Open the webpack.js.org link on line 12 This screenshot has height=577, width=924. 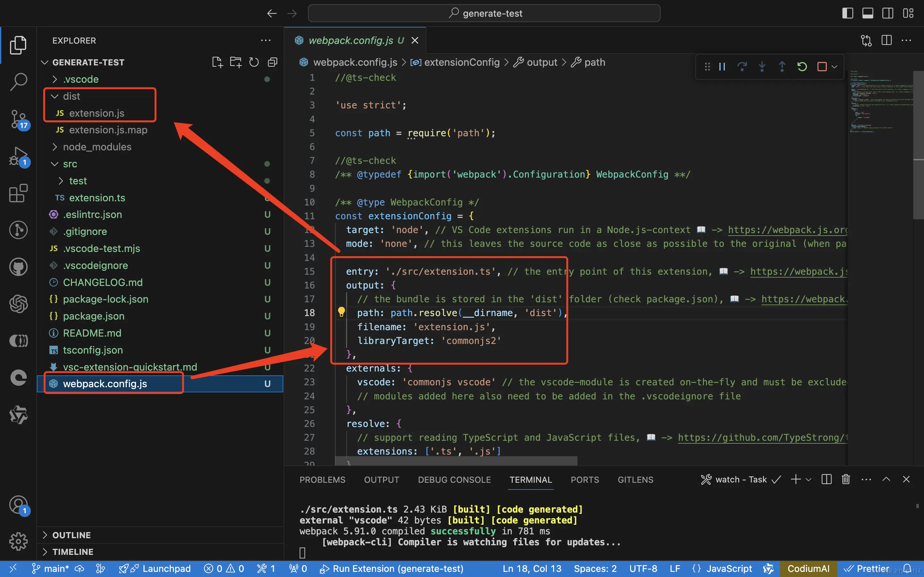[x=787, y=230]
